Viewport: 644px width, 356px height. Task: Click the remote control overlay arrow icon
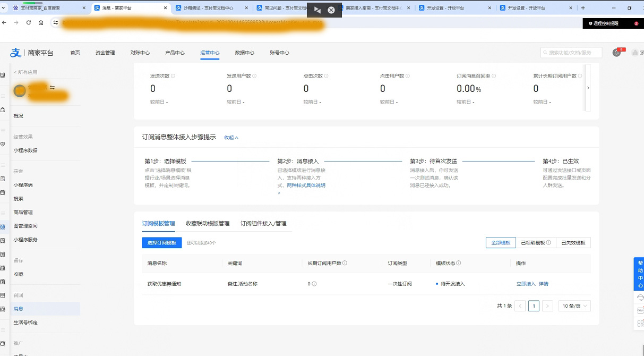point(317,10)
